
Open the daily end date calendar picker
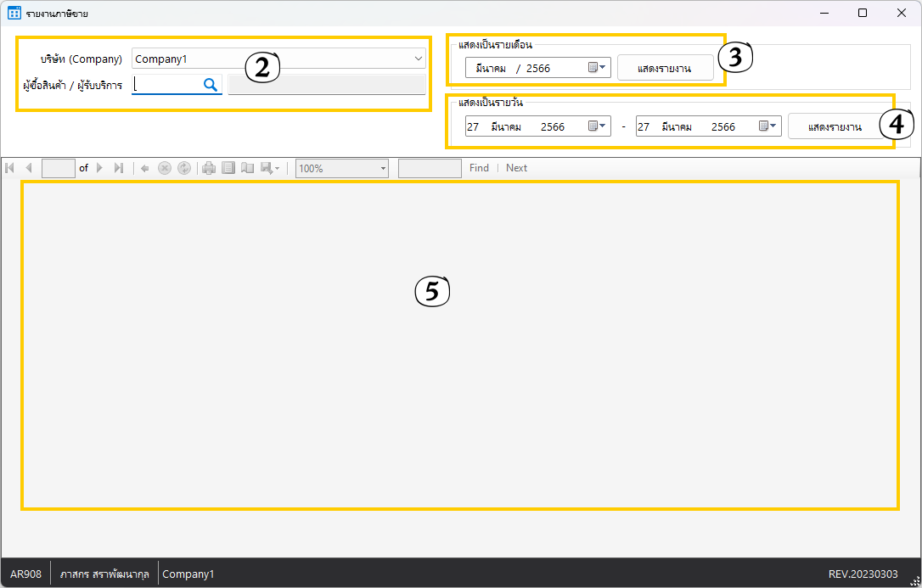(x=767, y=126)
